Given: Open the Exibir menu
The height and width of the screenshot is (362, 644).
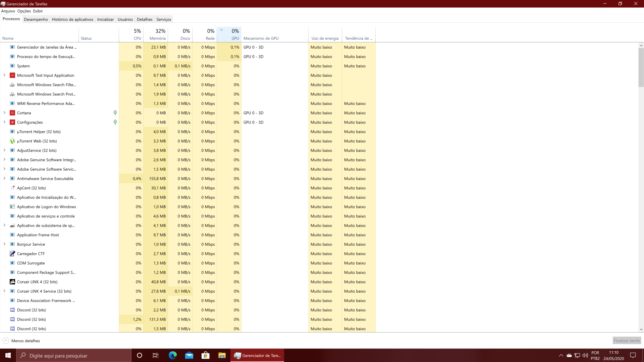Looking at the screenshot, I should pos(38,11).
